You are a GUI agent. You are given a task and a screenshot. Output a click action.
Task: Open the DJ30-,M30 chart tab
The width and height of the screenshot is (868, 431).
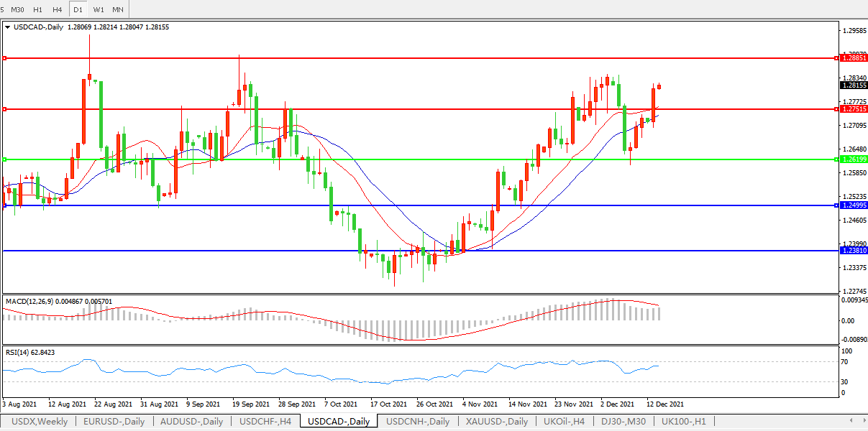coord(624,422)
